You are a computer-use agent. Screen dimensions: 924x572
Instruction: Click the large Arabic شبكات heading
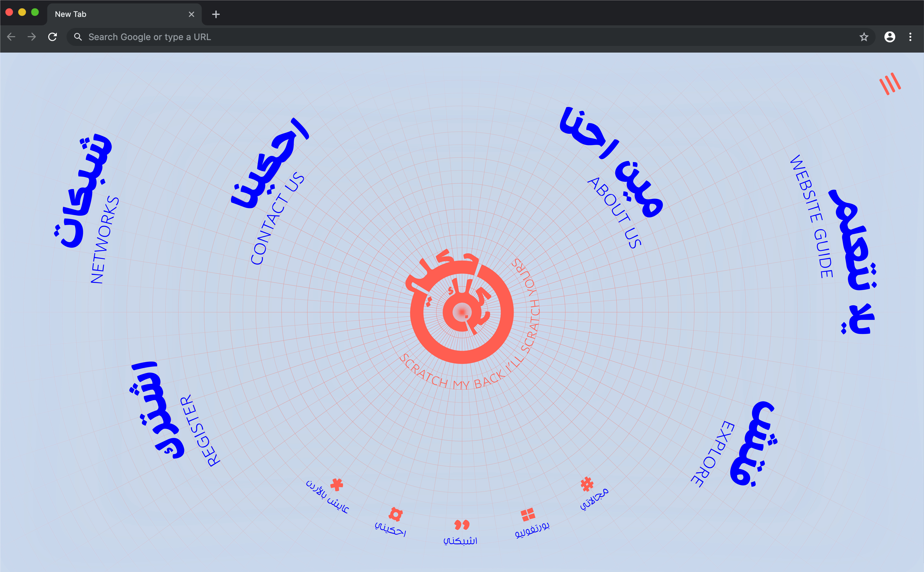83,191
